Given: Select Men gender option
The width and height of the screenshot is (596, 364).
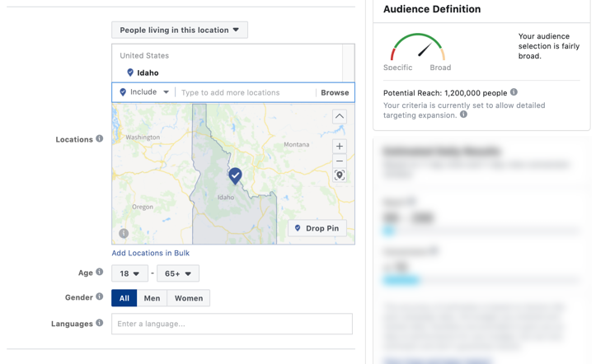Looking at the screenshot, I should (152, 298).
